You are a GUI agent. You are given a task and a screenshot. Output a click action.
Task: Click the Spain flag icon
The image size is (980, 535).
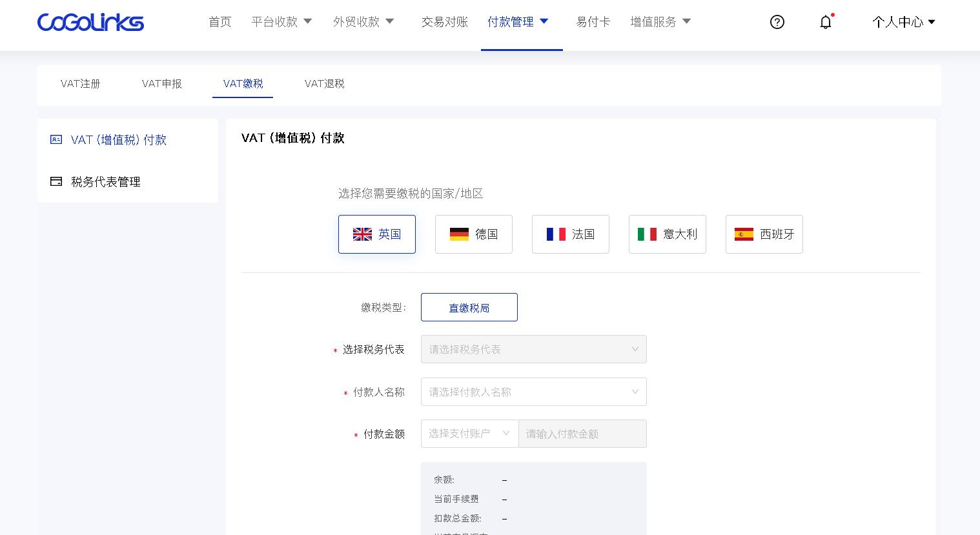tap(744, 234)
